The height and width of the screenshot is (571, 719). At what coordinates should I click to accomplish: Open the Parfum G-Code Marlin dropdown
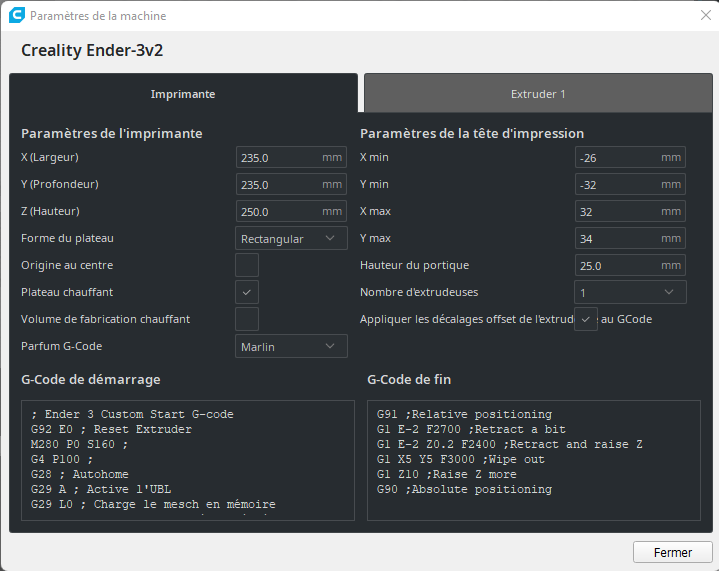coord(291,346)
